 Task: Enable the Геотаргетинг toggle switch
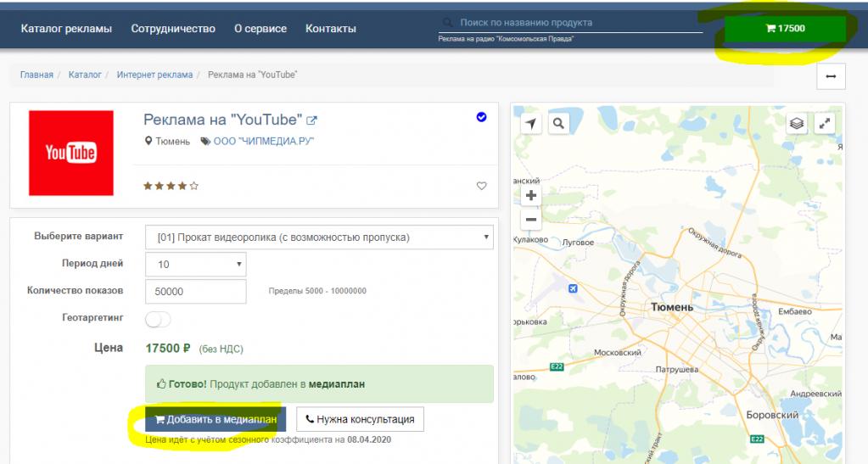pos(158,320)
